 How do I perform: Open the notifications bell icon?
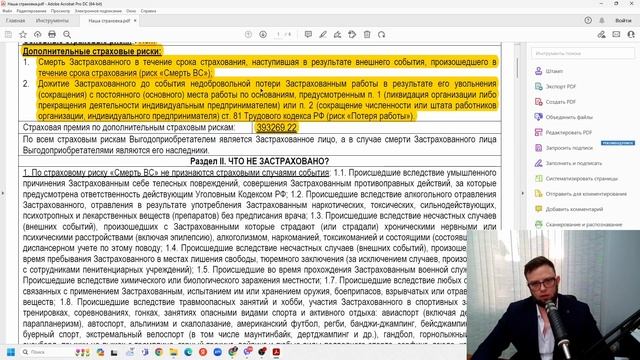[x=602, y=20]
